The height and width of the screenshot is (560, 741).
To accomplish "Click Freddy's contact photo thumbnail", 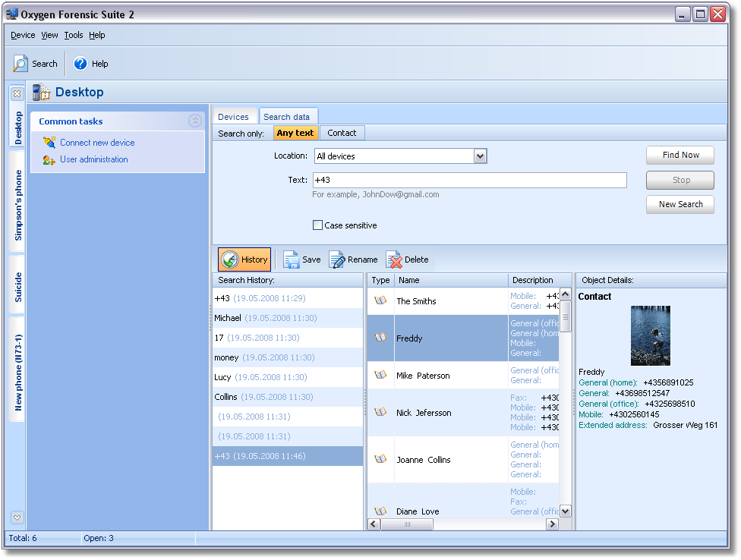I will (x=651, y=335).
